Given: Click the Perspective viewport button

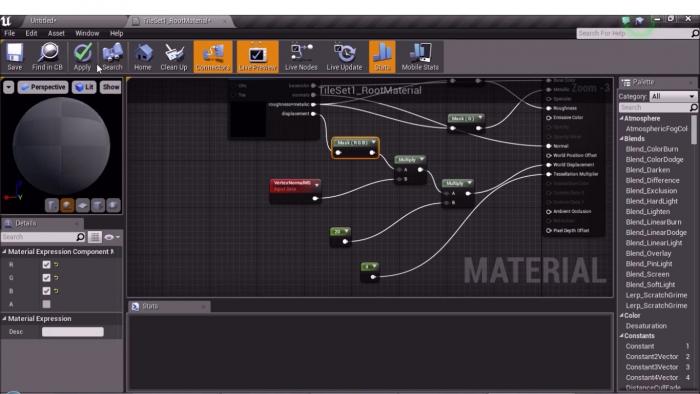Looking at the screenshot, I should pyautogui.click(x=43, y=87).
